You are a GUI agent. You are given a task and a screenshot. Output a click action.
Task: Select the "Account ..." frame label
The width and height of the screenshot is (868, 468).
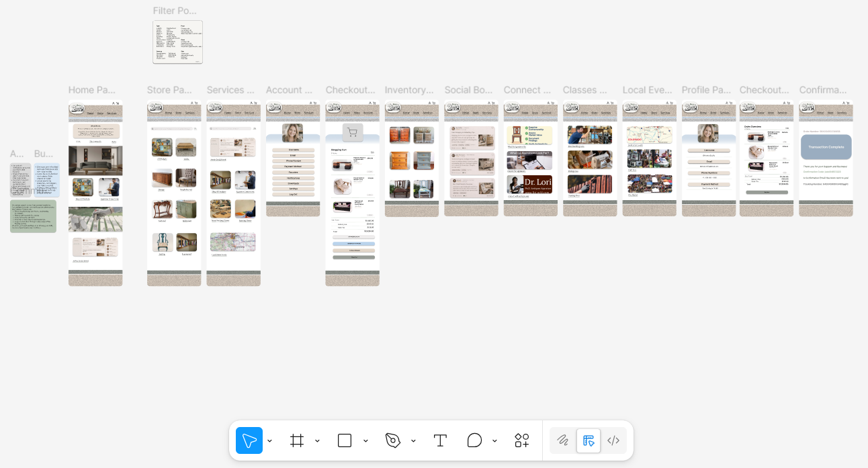pos(290,90)
